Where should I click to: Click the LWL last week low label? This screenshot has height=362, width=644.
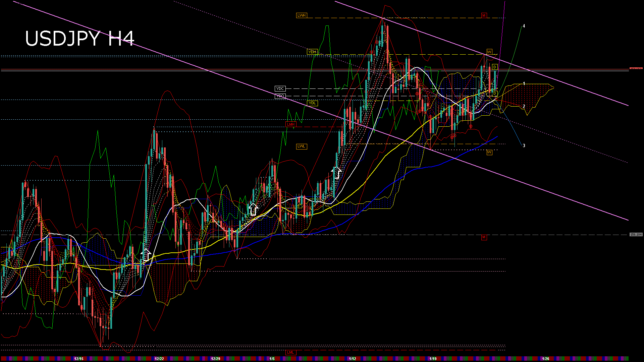tap(302, 146)
